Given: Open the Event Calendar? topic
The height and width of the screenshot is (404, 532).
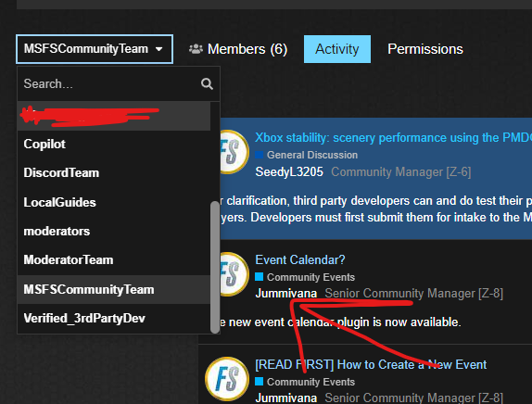Looking at the screenshot, I should click(x=300, y=259).
